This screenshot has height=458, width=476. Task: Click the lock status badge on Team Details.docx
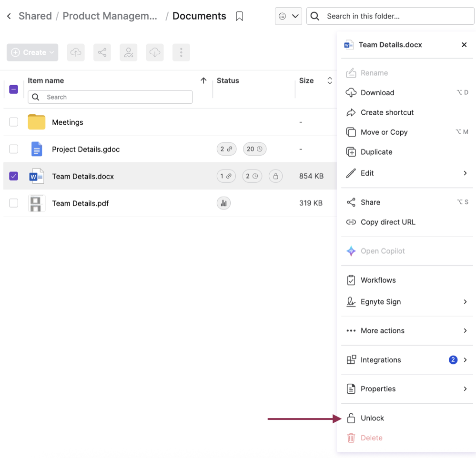coord(275,176)
